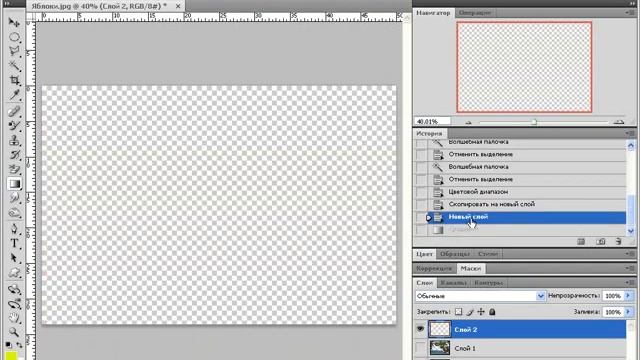640x360 pixels.
Task: Delete the current history state
Action: pos(619,242)
